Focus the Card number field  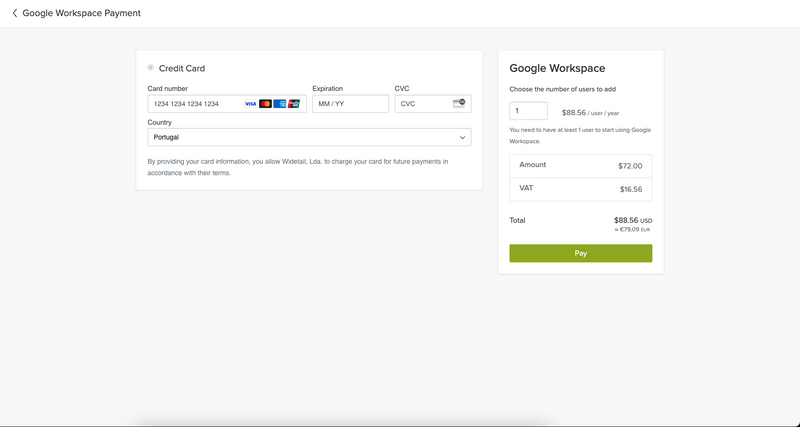coord(227,104)
